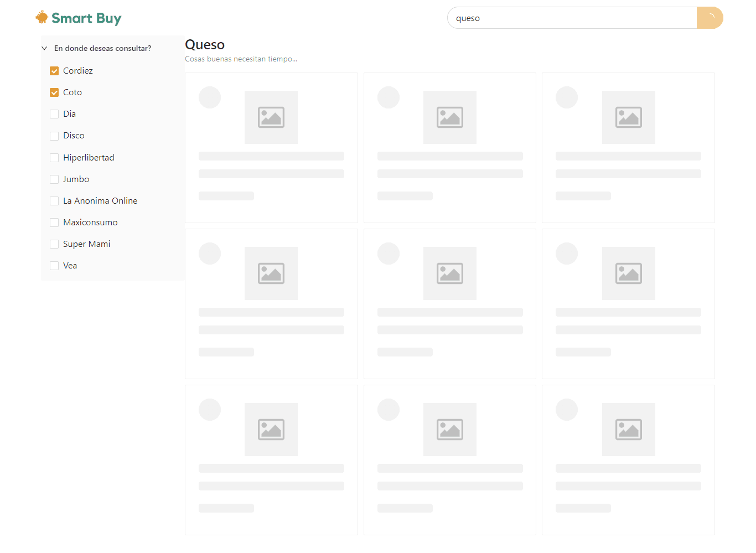Collapse the 'En donde deseas consultar?' filter panel
This screenshot has height=553, width=756.
tap(44, 48)
